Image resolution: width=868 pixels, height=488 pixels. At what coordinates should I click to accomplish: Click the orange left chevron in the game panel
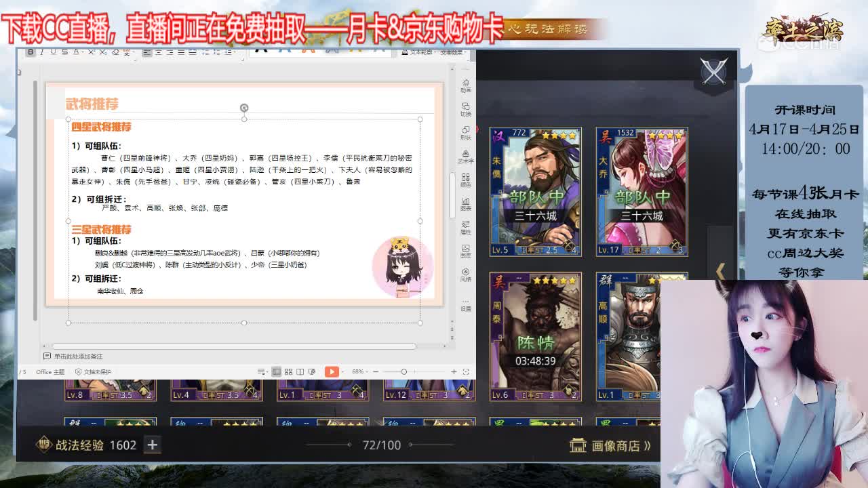coord(720,271)
